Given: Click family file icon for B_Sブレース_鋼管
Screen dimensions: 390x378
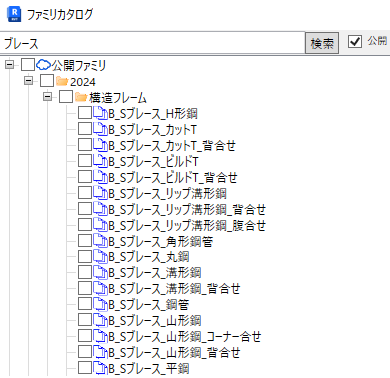Looking at the screenshot, I should coord(100,304).
